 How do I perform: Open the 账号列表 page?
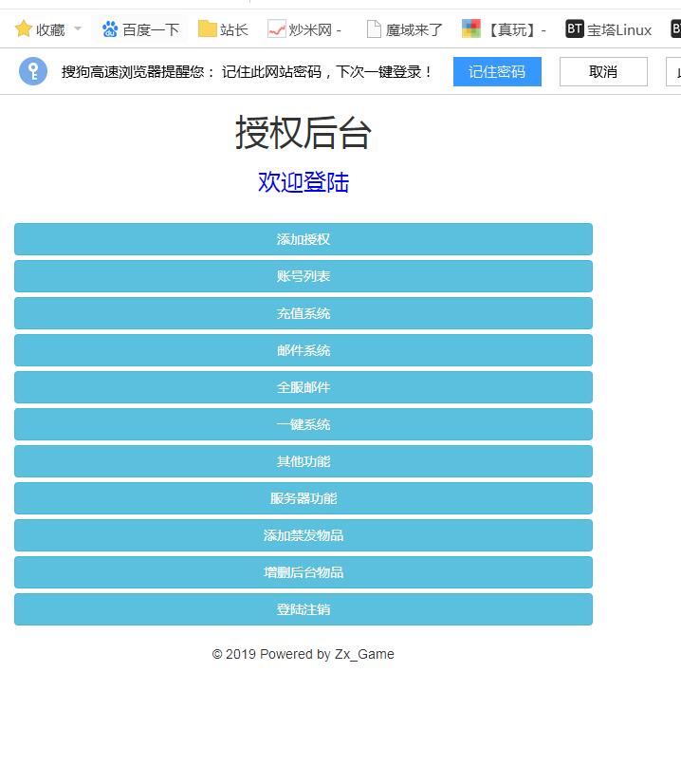point(304,276)
